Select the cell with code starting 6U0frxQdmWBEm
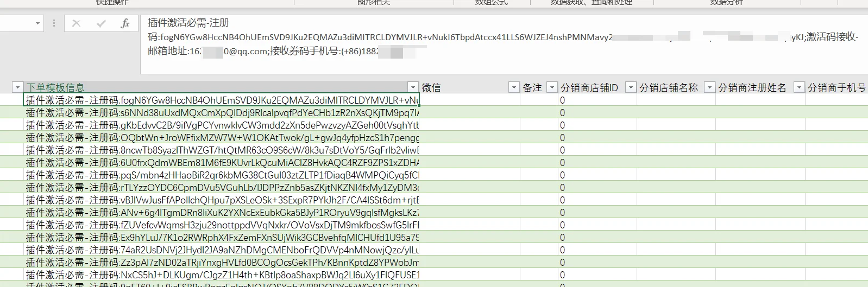This screenshot has height=287, width=868. pos(222,162)
